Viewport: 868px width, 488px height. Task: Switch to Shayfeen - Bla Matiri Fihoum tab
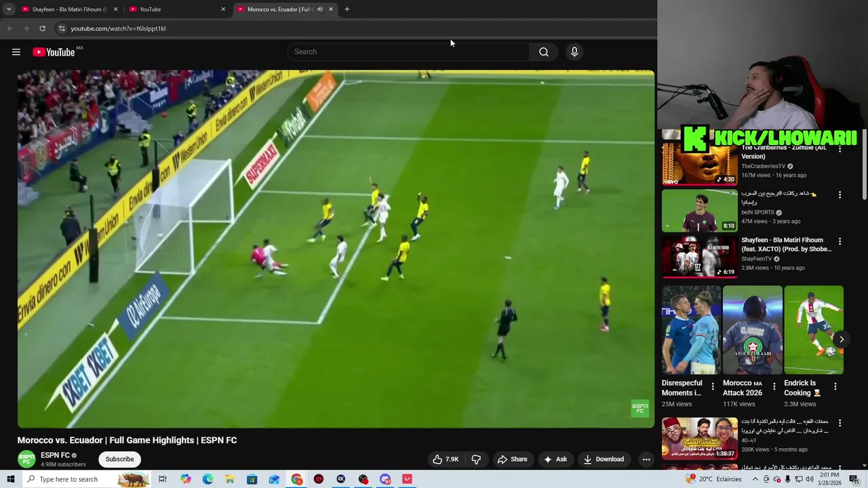68,9
